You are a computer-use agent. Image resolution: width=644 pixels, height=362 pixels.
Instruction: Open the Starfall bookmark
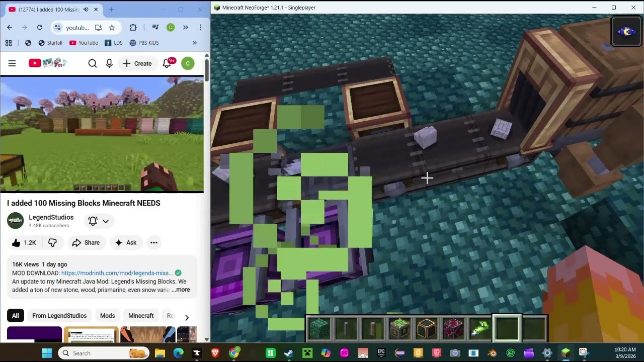pos(50,43)
